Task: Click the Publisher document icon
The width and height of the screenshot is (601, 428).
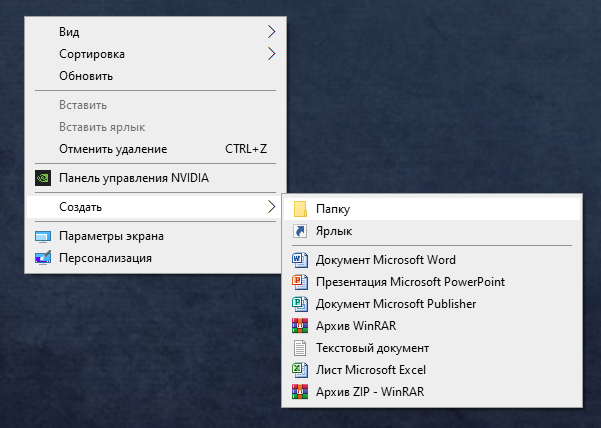Action: (300, 304)
